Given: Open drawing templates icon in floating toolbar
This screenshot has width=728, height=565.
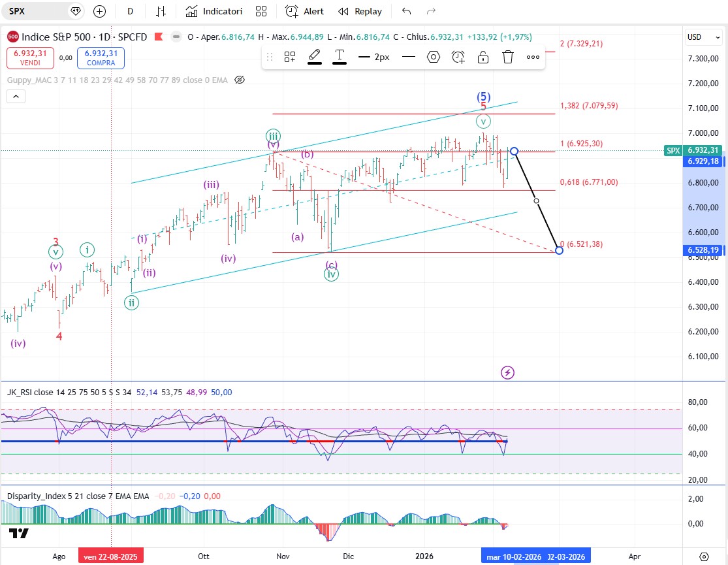Looking at the screenshot, I should point(290,57).
